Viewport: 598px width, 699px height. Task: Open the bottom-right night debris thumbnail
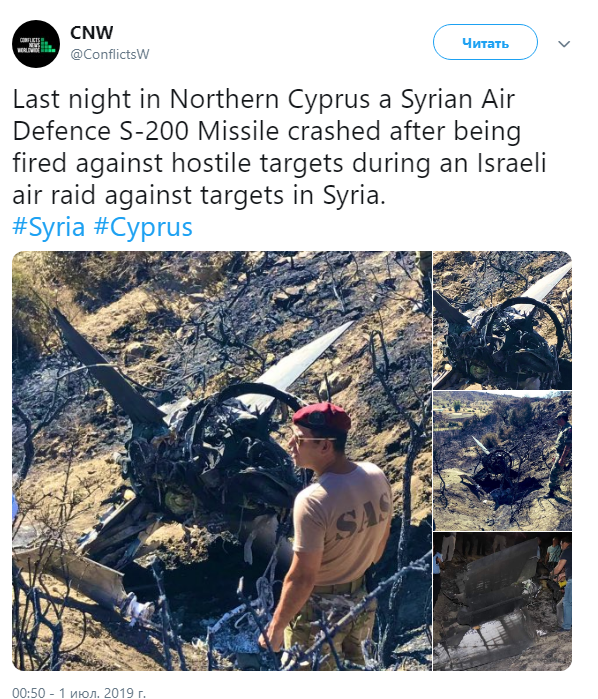[502, 601]
